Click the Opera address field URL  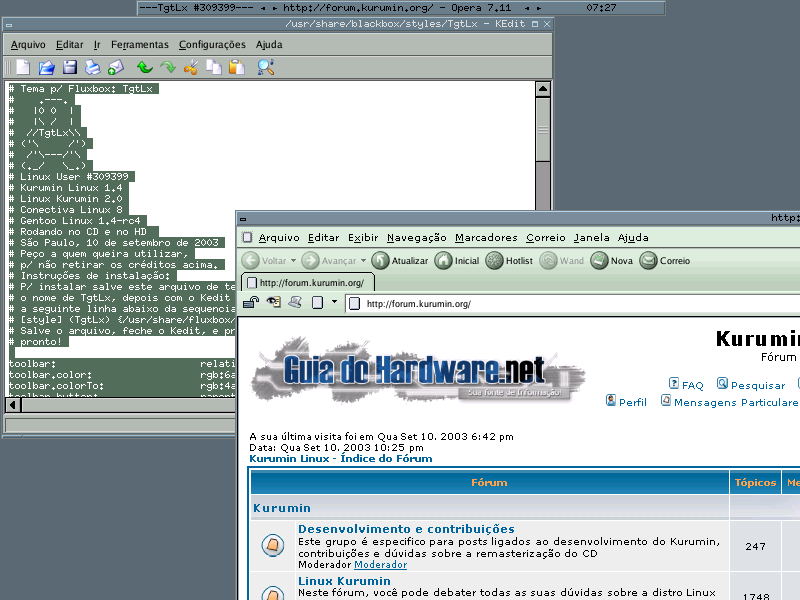pos(573,304)
